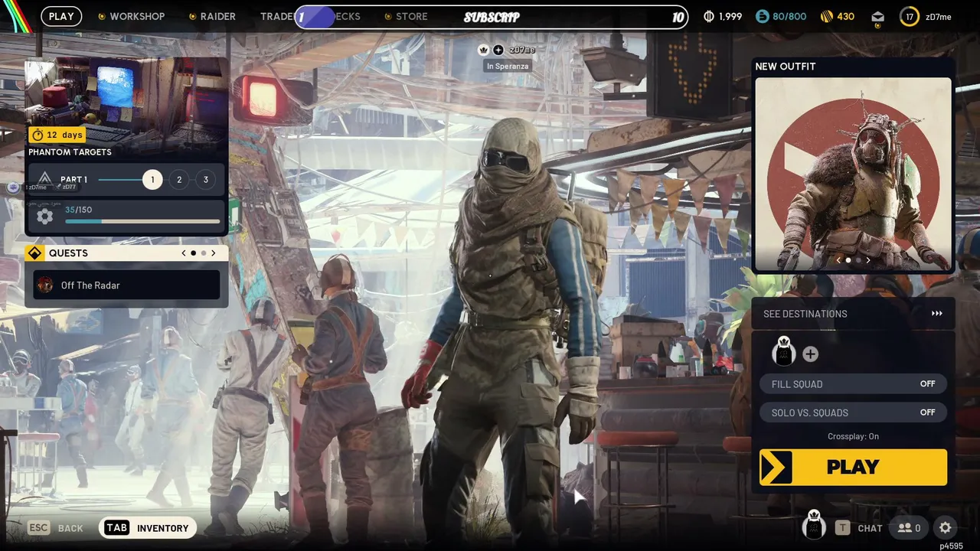Click the Back label beside ESC

(70, 528)
